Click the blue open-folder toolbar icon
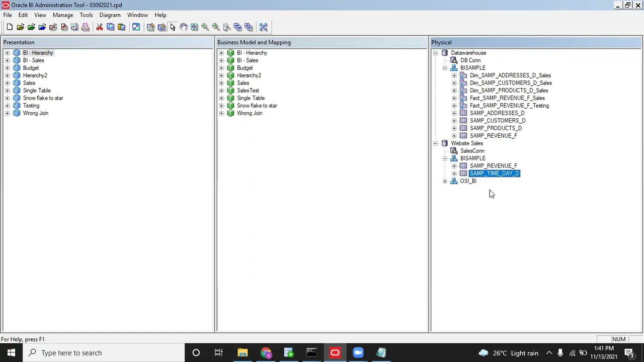The width and height of the screenshot is (644, 362). pyautogui.click(x=42, y=27)
